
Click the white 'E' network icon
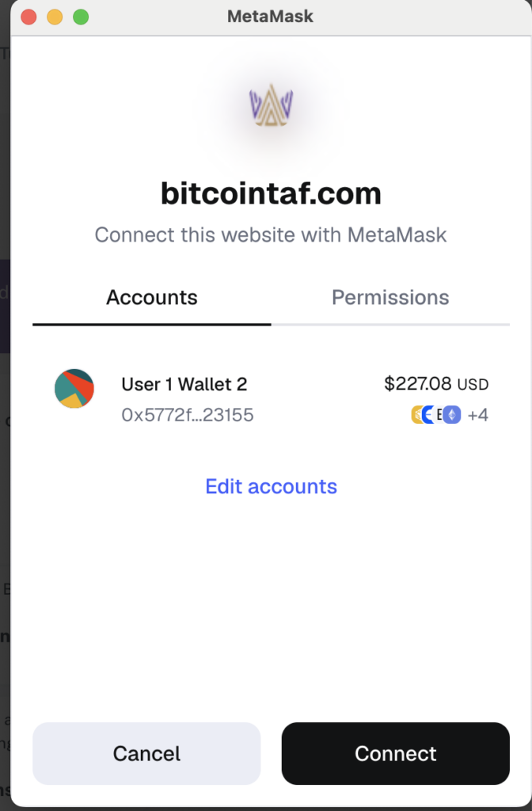439,415
